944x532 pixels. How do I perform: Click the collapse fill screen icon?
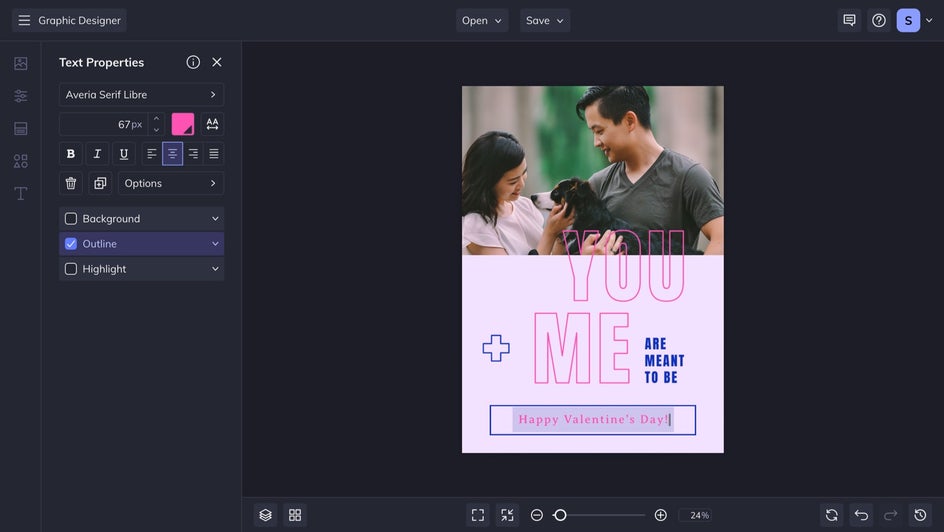click(507, 515)
